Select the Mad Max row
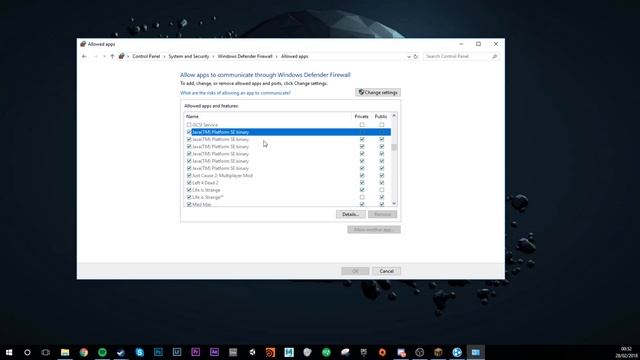The image size is (640, 360). 288,204
